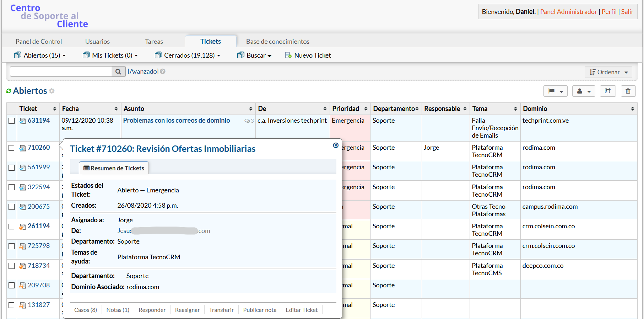Click the help icon next to Avanzado
This screenshot has height=319, width=644.
163,71
